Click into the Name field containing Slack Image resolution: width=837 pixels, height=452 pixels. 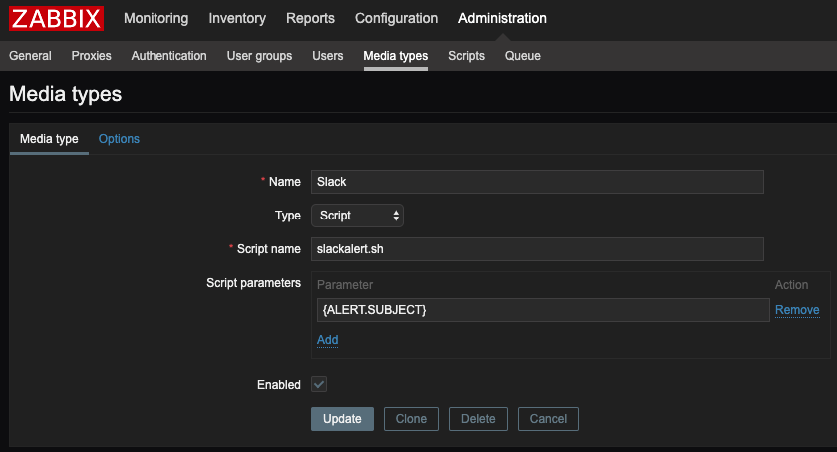(537, 182)
